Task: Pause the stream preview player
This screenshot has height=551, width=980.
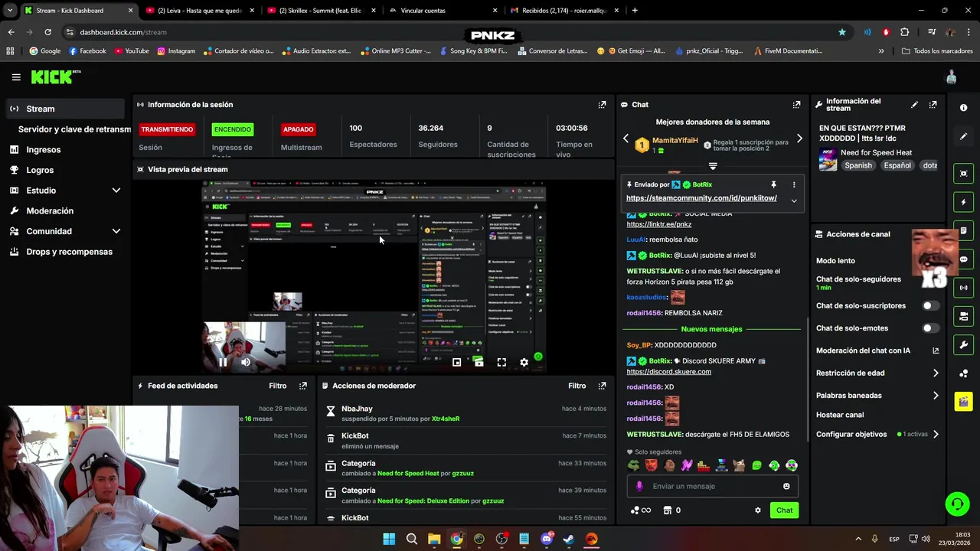Action: tap(223, 363)
